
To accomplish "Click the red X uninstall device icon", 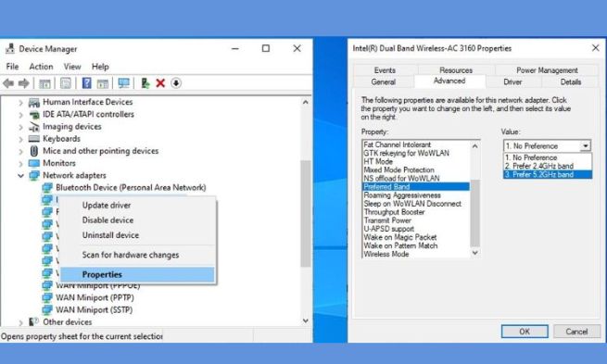I will pos(160,83).
